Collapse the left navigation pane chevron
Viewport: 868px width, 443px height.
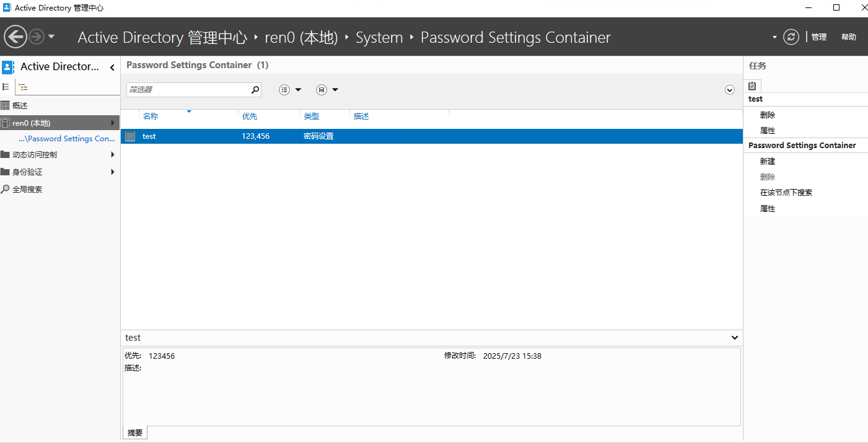(x=112, y=67)
